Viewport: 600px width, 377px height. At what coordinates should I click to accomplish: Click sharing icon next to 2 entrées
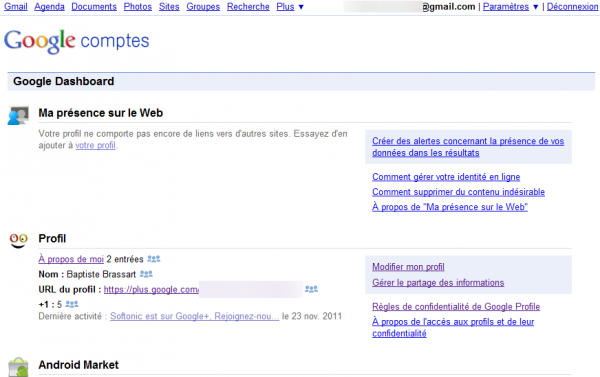click(x=154, y=259)
